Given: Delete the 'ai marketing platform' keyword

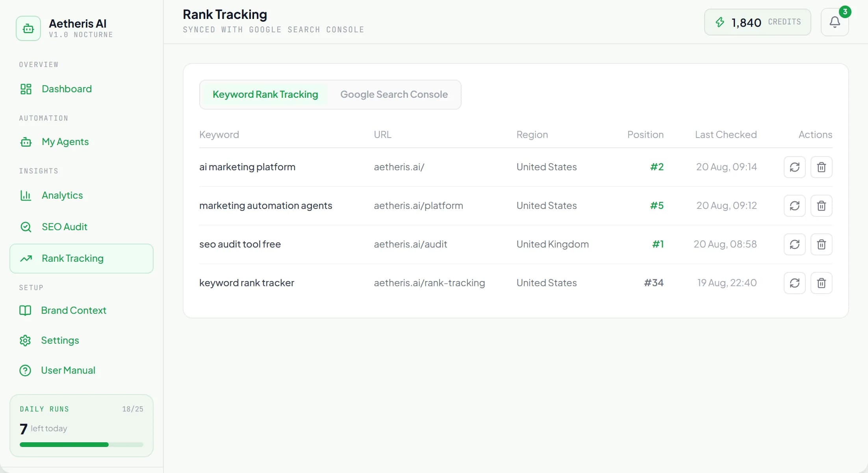Looking at the screenshot, I should click(822, 167).
